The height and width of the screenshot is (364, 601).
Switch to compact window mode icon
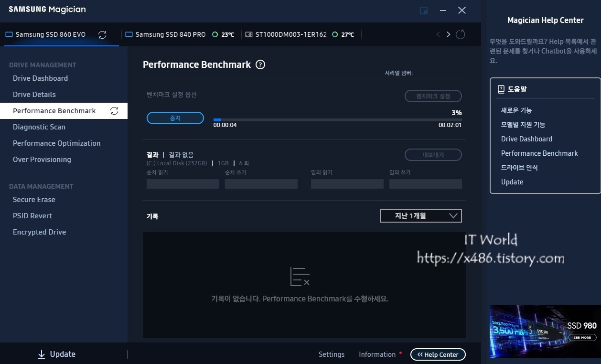tap(424, 11)
